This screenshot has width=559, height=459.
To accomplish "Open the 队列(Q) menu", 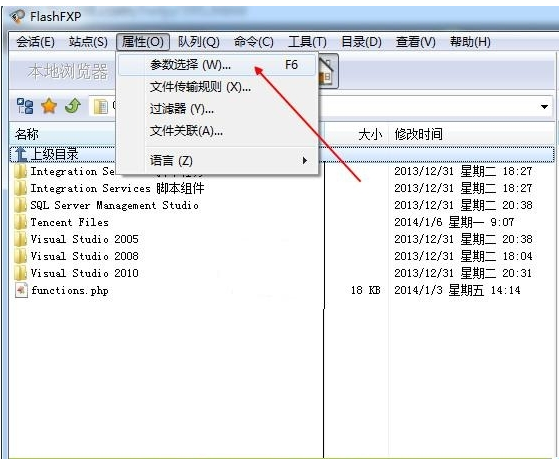I will [x=199, y=42].
